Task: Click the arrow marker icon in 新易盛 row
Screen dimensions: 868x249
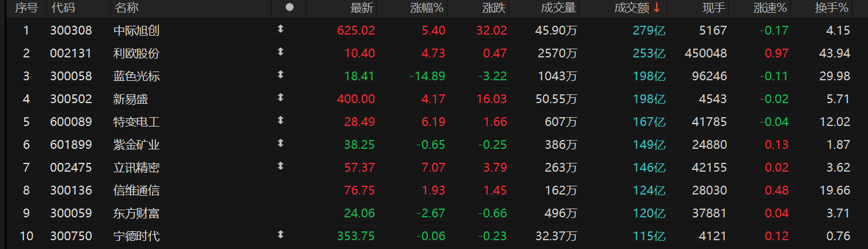Action: pos(281,97)
